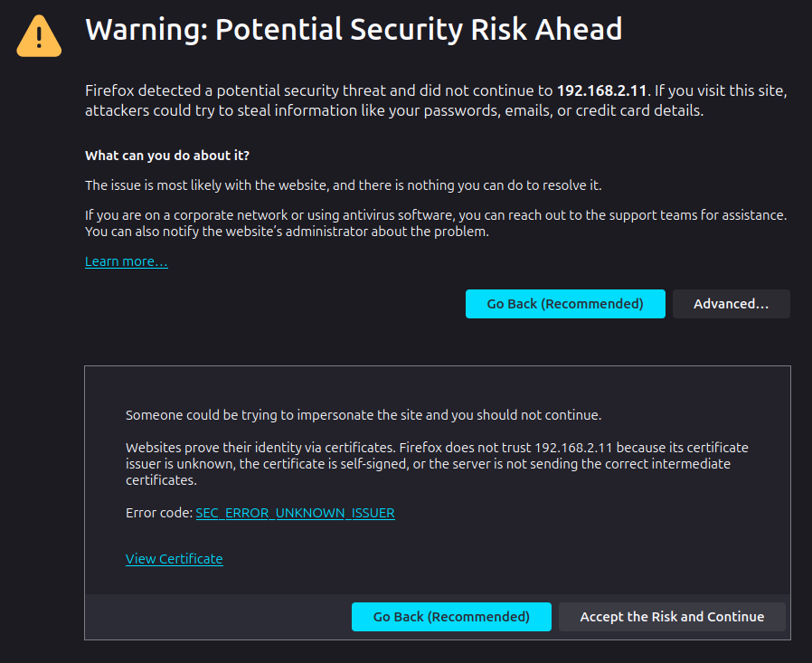Click the Warning: Potential Security Risk Ahead heading

(354, 30)
